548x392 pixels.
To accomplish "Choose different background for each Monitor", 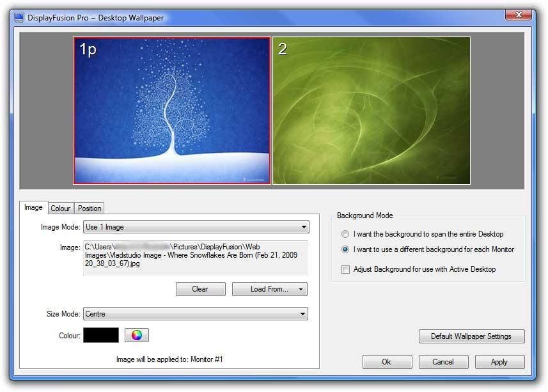I will [345, 250].
